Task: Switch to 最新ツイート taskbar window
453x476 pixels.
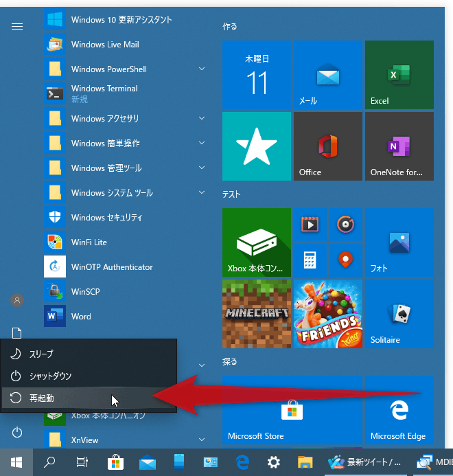Action: [365, 462]
